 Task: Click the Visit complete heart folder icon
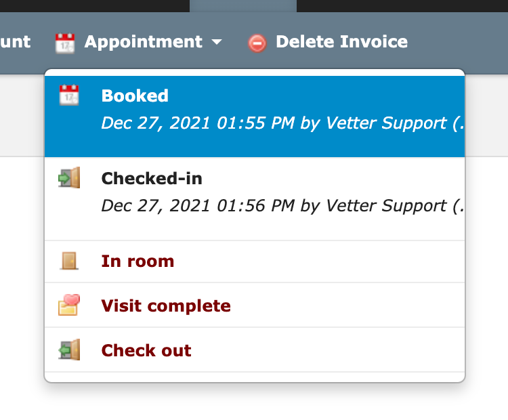[69, 305]
